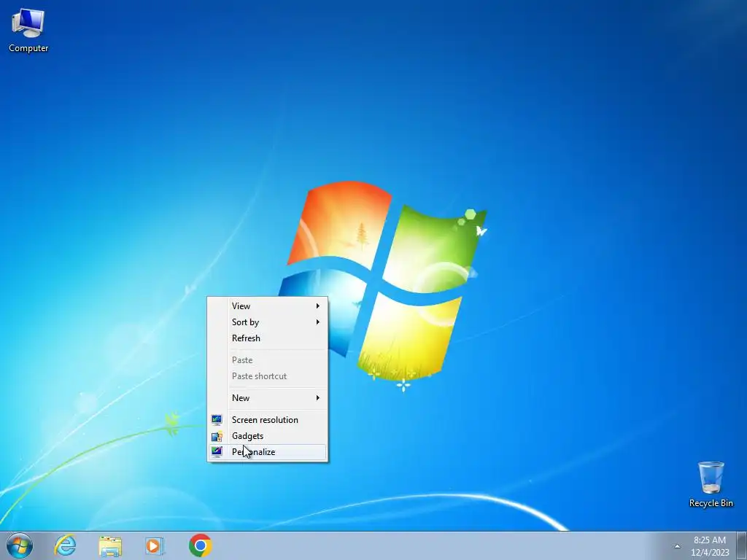Viewport: 747px width, 560px height.
Task: Select the Recycle Bin desktop icon
Action: 711,484
